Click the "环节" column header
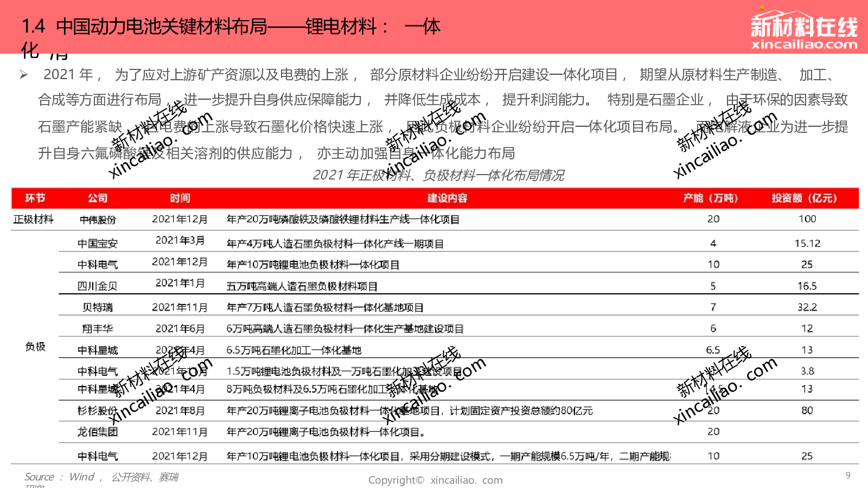 point(35,198)
